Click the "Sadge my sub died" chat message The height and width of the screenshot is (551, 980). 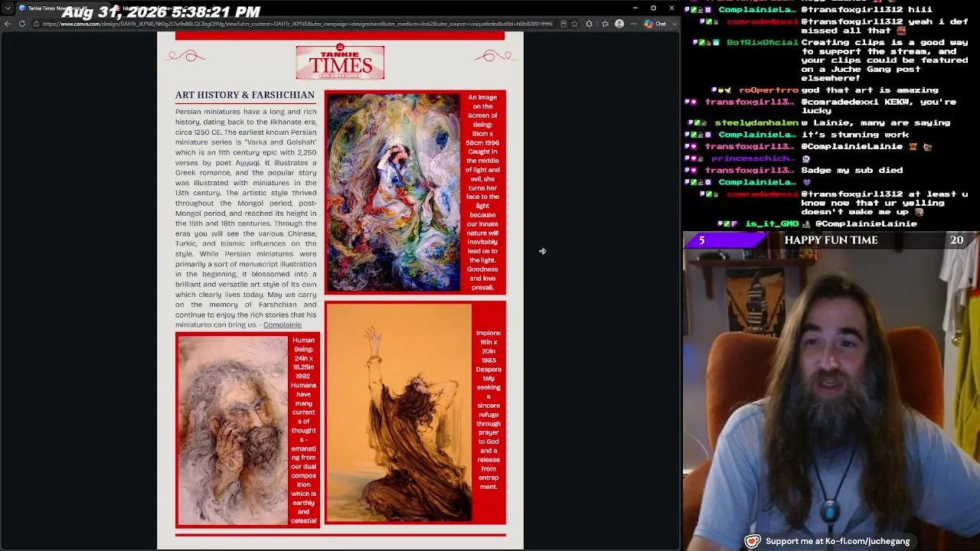coord(852,170)
